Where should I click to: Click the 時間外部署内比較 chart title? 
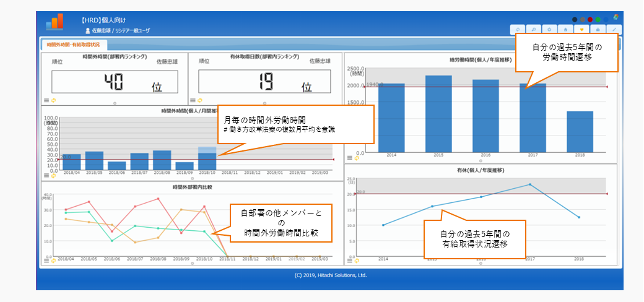click(192, 187)
